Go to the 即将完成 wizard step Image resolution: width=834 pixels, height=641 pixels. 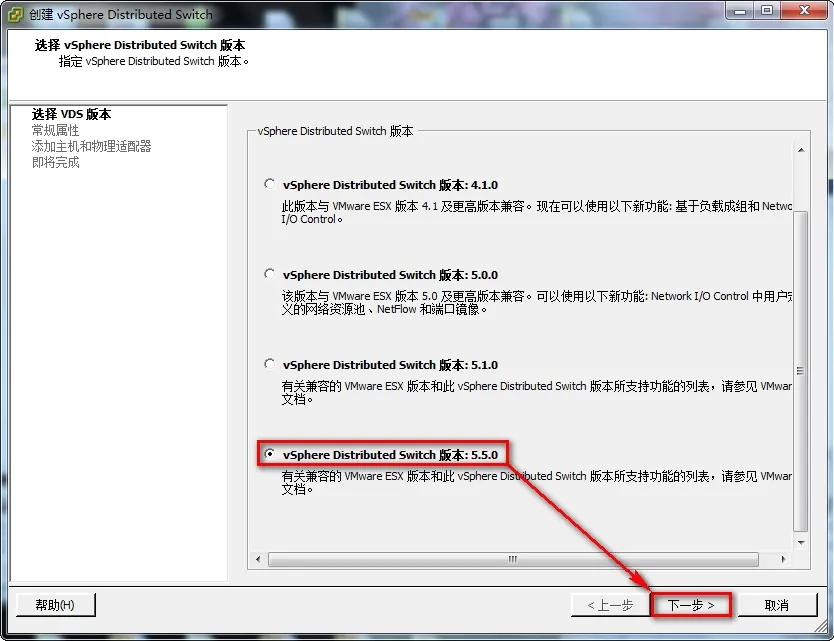(55, 162)
